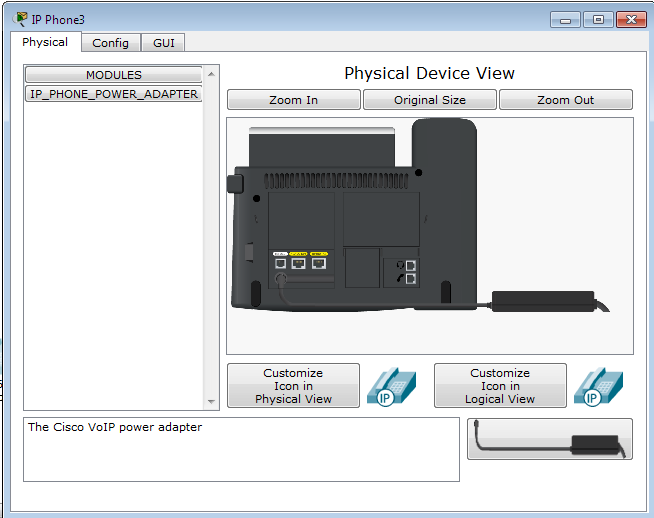Open the GUI tab
Image resolution: width=654 pixels, height=518 pixels.
tap(164, 43)
